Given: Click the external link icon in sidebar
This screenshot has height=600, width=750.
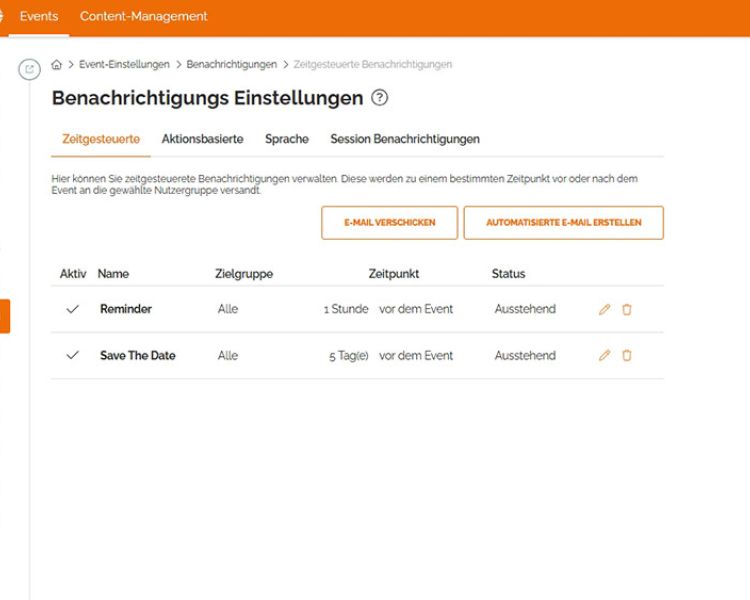Looking at the screenshot, I should tap(29, 69).
